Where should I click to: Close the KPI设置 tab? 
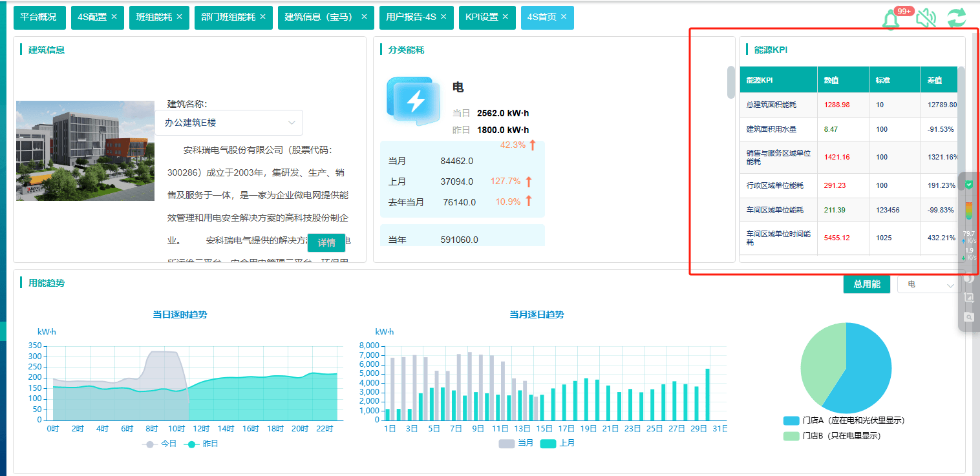click(505, 17)
